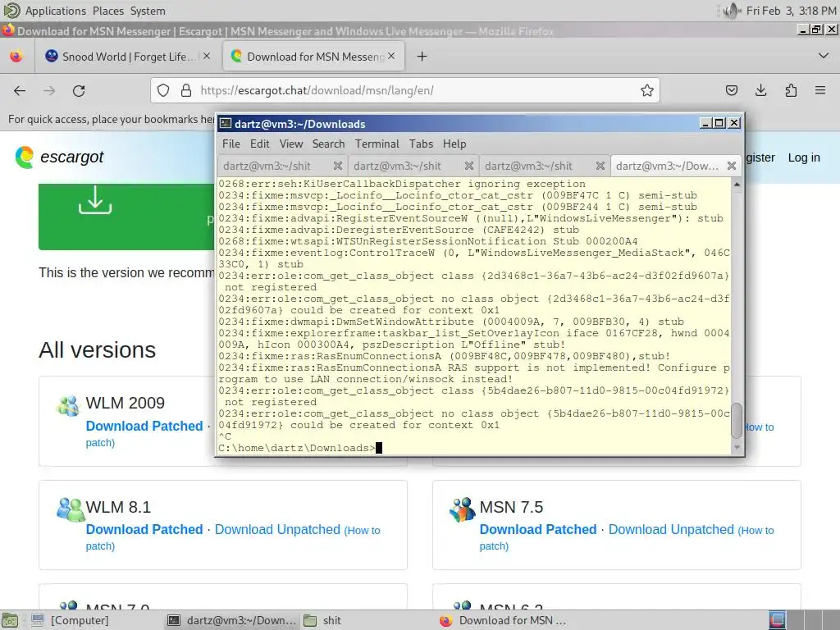Open terminal Edit menu

click(x=259, y=144)
